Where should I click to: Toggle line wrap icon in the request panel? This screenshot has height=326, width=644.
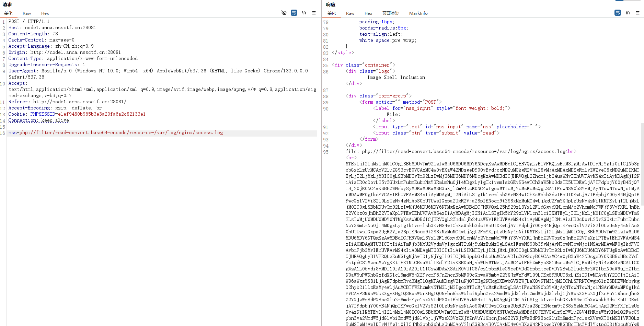pyautogui.click(x=294, y=13)
